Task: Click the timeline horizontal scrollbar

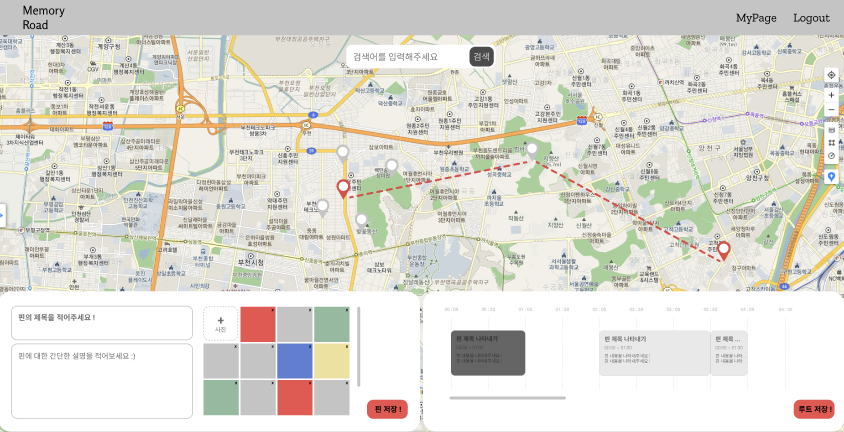Action: pos(508,398)
